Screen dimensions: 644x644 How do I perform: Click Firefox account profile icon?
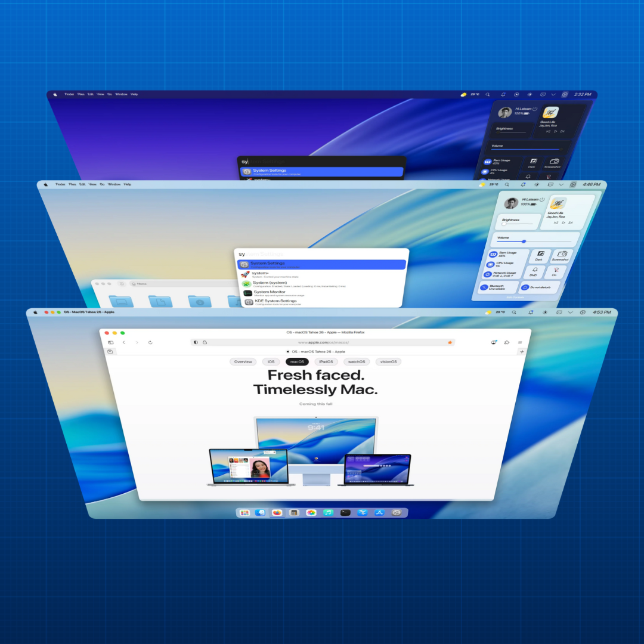point(494,342)
